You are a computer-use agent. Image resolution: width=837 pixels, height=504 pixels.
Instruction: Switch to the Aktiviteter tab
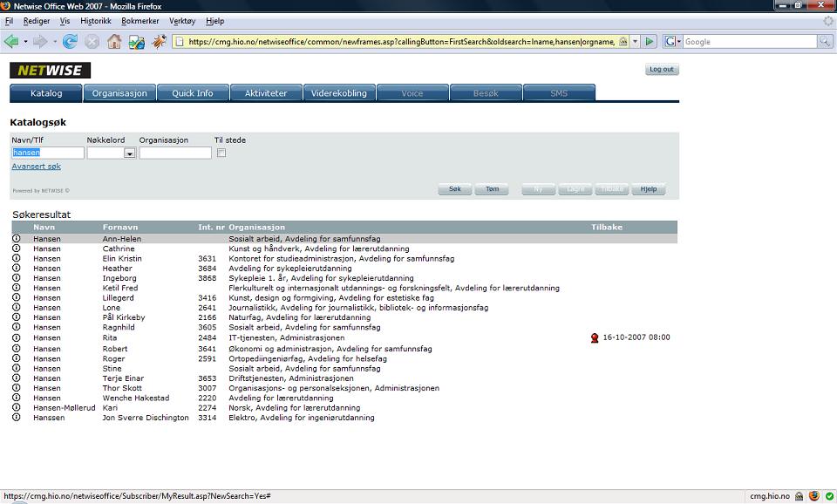coord(266,93)
